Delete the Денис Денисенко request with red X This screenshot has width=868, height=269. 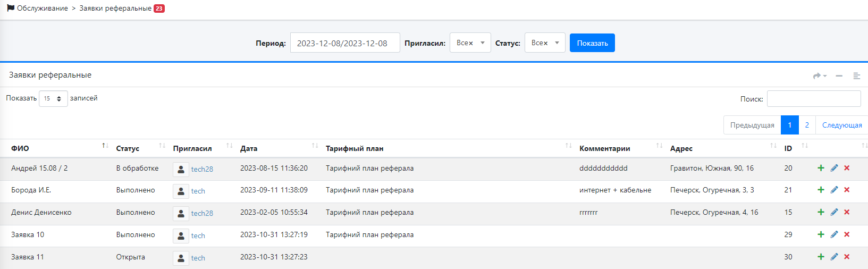pyautogui.click(x=847, y=212)
